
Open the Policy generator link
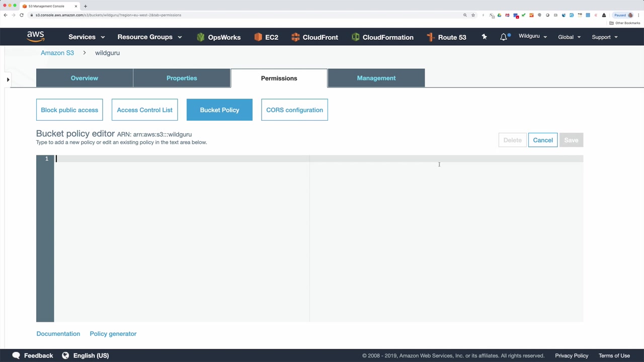[x=113, y=334]
